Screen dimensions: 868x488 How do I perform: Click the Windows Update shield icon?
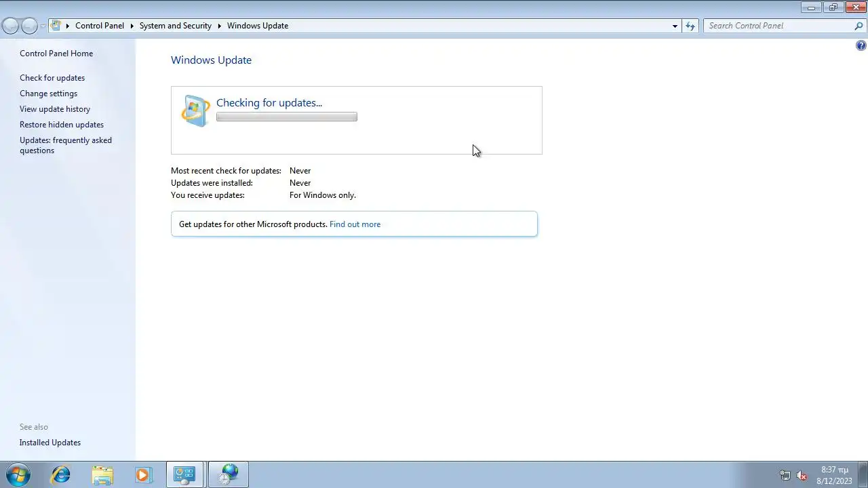[x=196, y=110]
